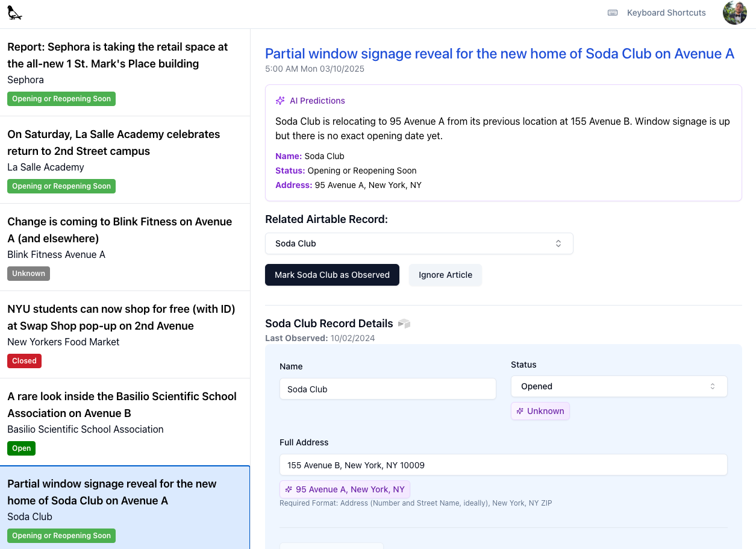Select the La Salle Academy article
The height and width of the screenshot is (549, 756).
(125, 160)
